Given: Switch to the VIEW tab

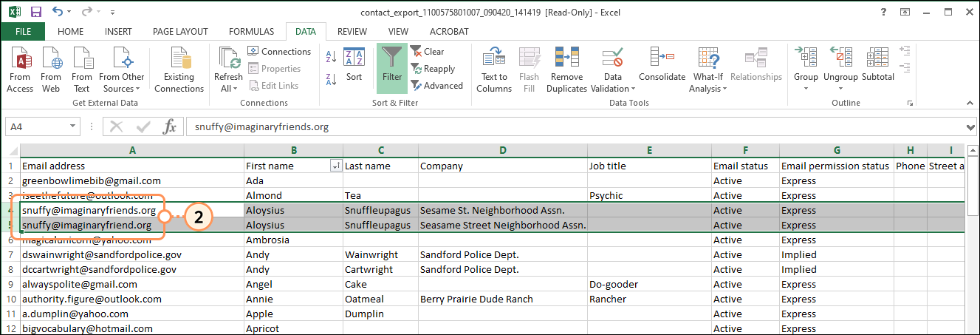Looking at the screenshot, I should pyautogui.click(x=398, y=31).
